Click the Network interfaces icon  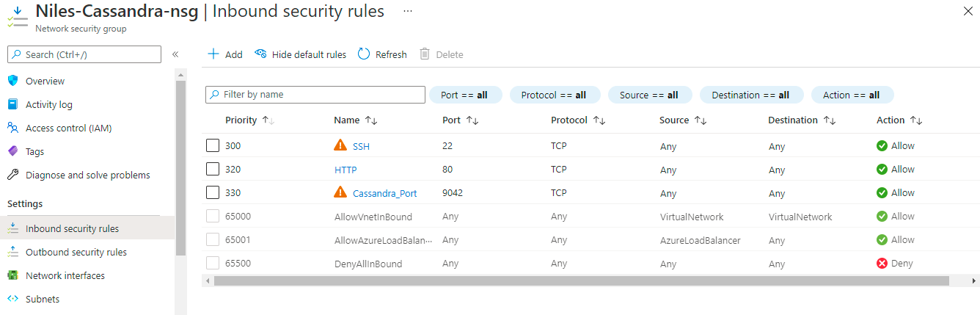[12, 275]
